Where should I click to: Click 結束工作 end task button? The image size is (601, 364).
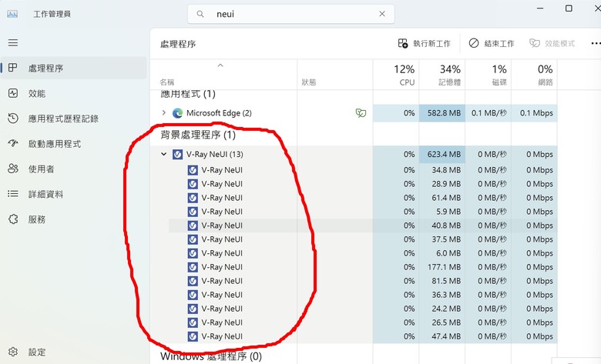click(x=492, y=43)
